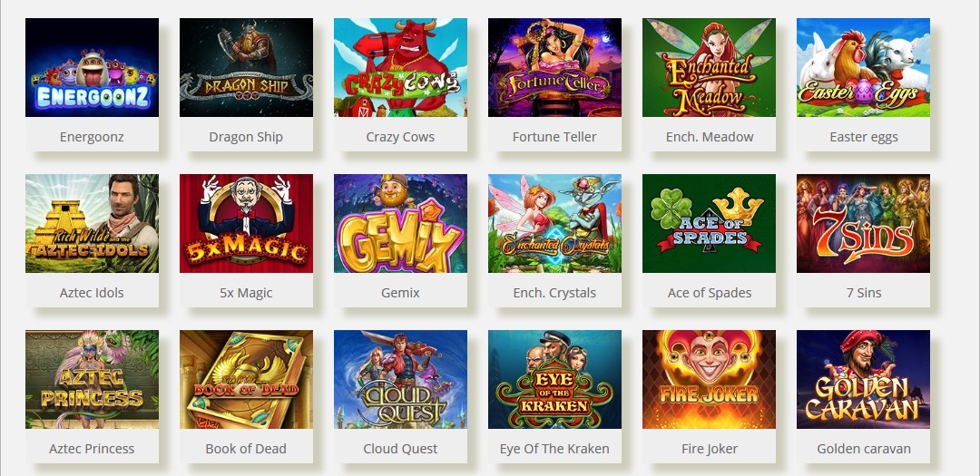Click the Eye Of The Kraken label

point(555,449)
